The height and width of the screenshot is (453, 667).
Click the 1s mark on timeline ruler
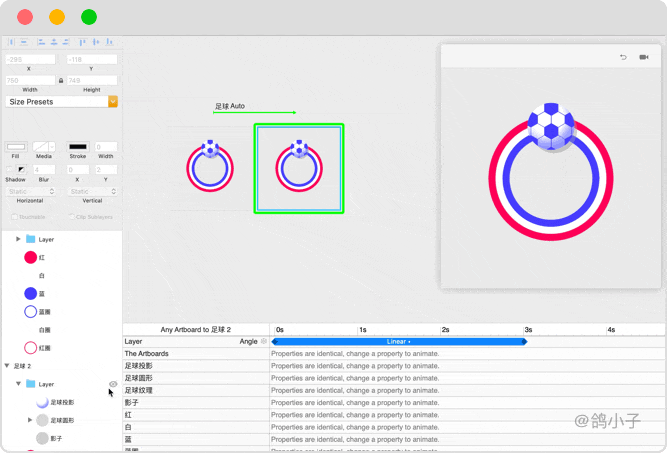pyautogui.click(x=362, y=330)
